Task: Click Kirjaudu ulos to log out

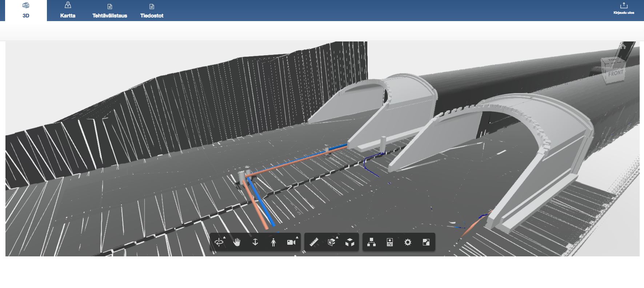Action: pos(624,8)
